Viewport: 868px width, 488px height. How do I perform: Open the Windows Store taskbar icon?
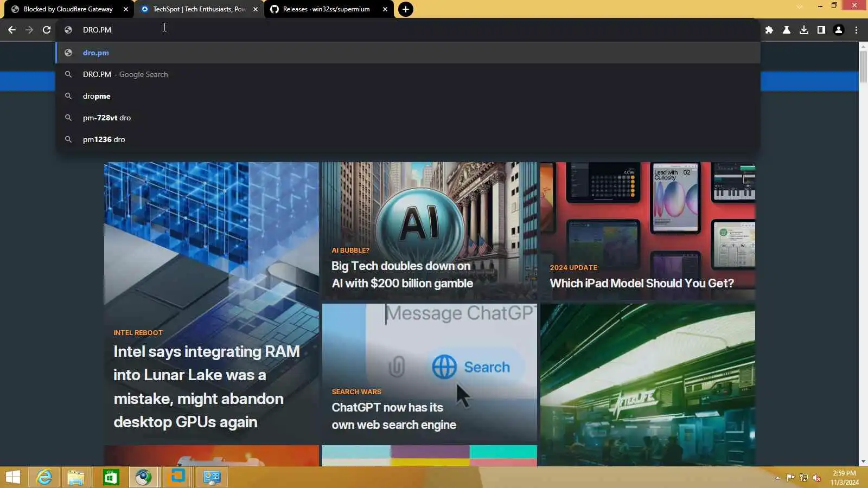tap(111, 477)
